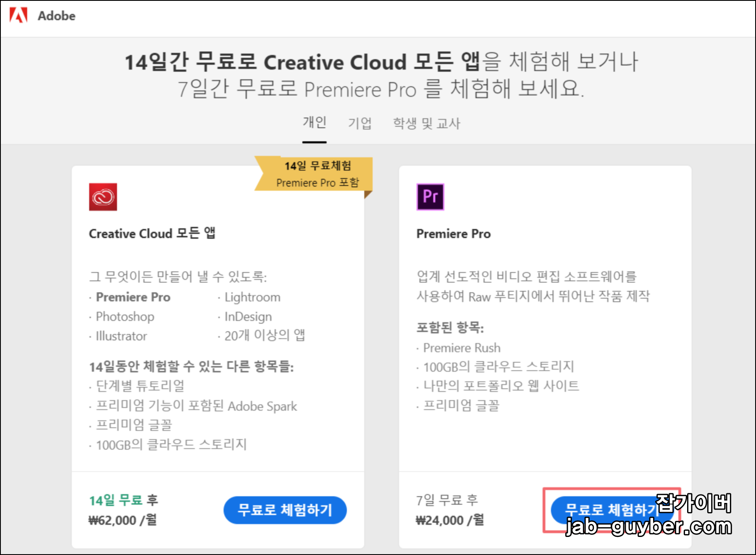Click the Creative Cloud red app icon

coord(103,197)
